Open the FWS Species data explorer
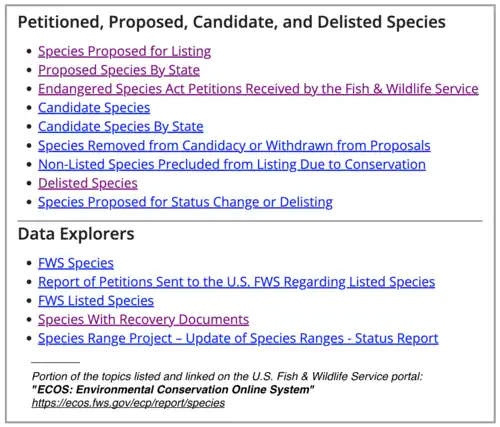 click(76, 263)
